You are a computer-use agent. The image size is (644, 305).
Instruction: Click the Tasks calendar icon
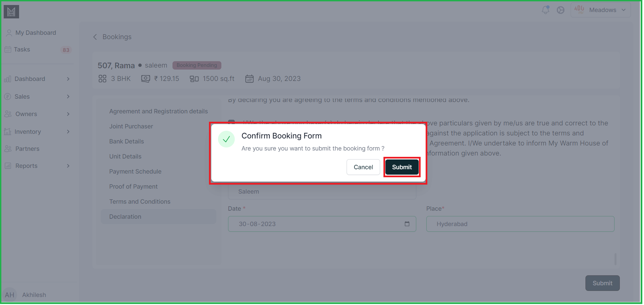8,49
